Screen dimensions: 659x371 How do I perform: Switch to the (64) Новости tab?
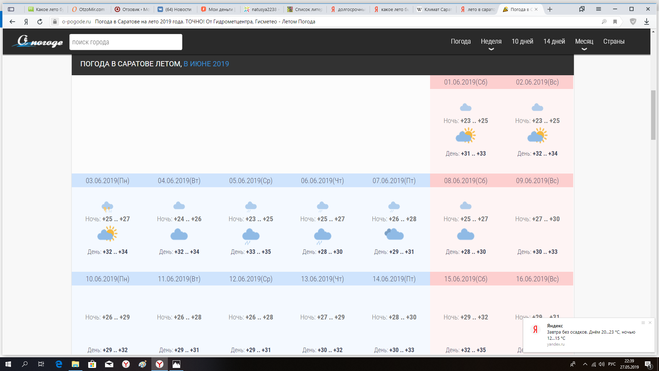coord(174,9)
